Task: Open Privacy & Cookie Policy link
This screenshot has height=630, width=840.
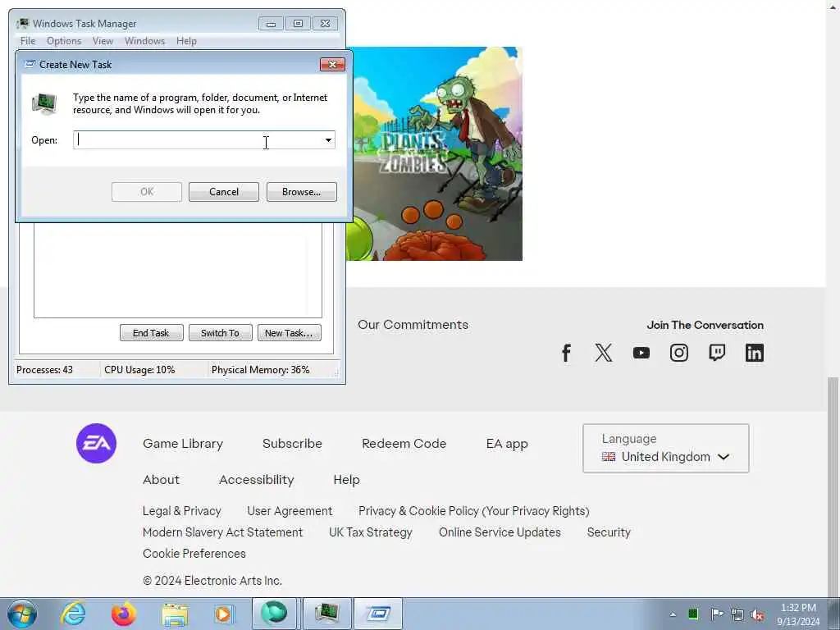Action: (x=474, y=510)
